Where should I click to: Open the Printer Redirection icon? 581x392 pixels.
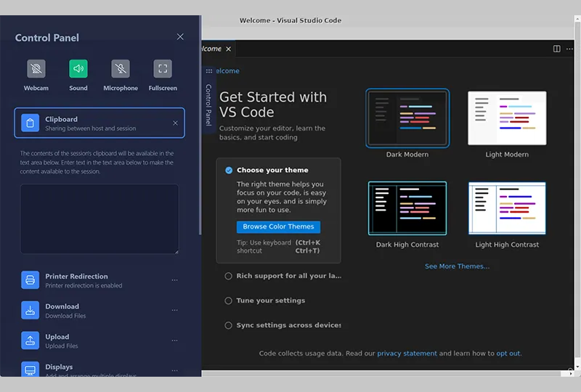pos(30,280)
